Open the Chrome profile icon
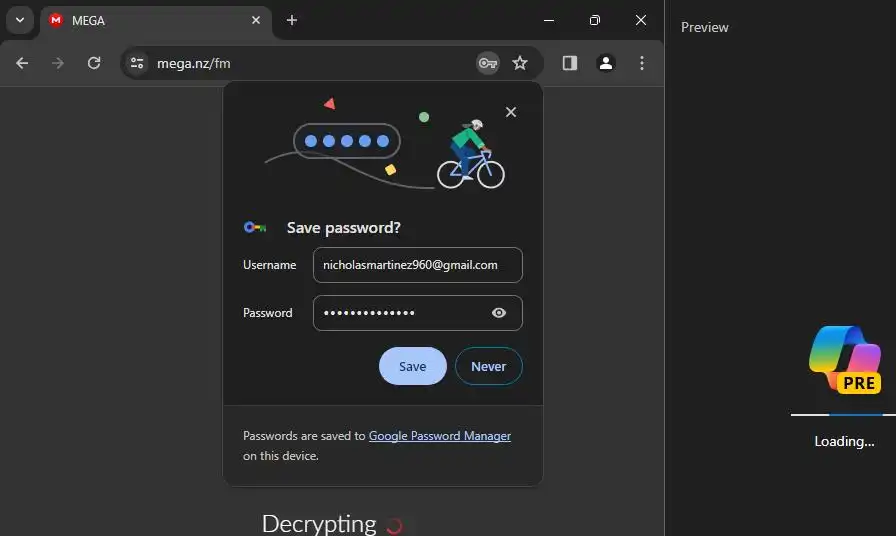Image resolution: width=896 pixels, height=536 pixels. [606, 63]
